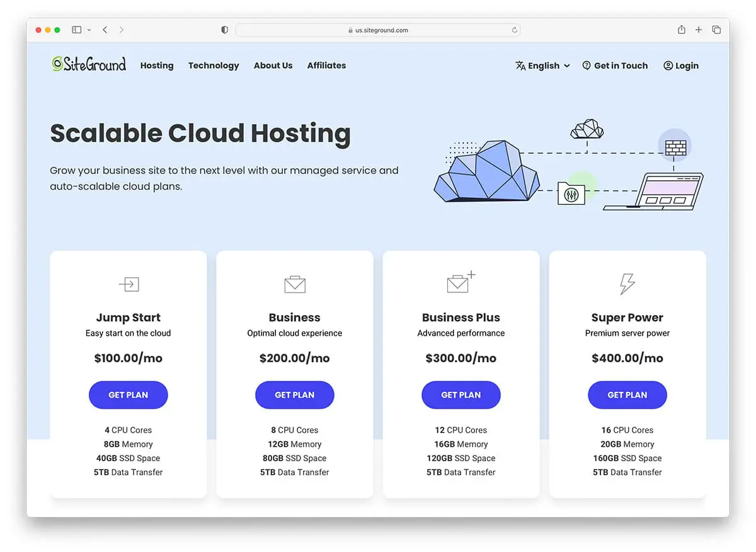Click 'Premium server power' text
The height and width of the screenshot is (552, 756).
pos(627,333)
